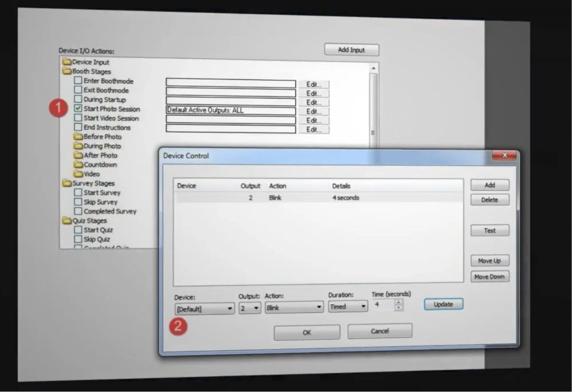Tick the During Startup checkbox

click(x=78, y=99)
